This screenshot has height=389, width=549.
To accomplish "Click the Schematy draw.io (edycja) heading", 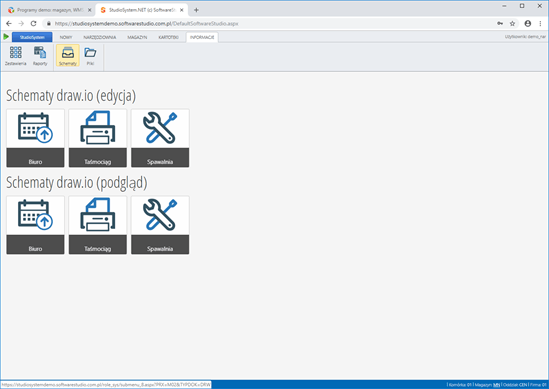I will [71, 96].
